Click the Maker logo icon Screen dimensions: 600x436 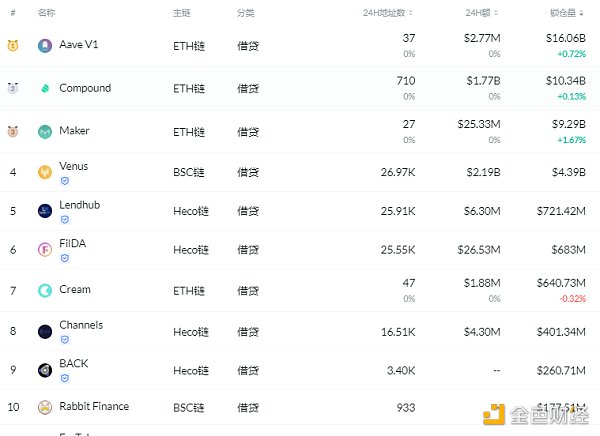pos(45,131)
